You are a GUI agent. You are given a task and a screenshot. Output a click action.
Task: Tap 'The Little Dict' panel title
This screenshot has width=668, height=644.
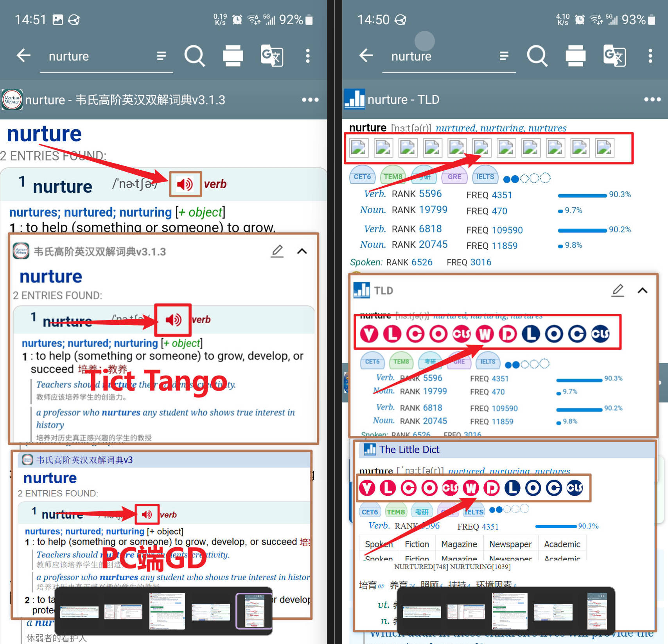(409, 450)
